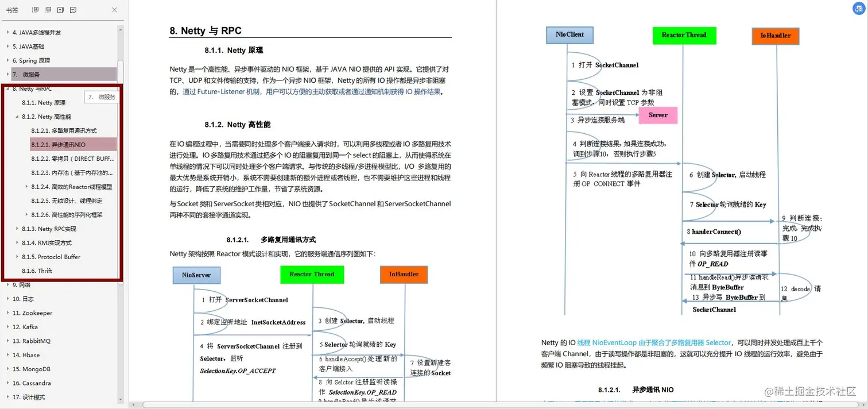Expand the '5. JAVA基础' bookmark
The width and height of the screenshot is (868, 409).
7,47
